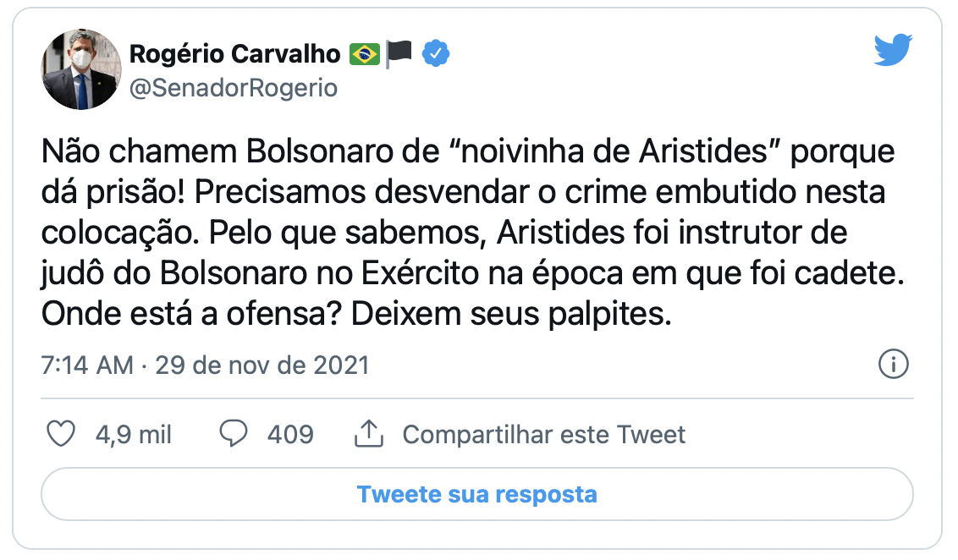
Task: Click the black flag emoji in the name
Action: (x=399, y=52)
